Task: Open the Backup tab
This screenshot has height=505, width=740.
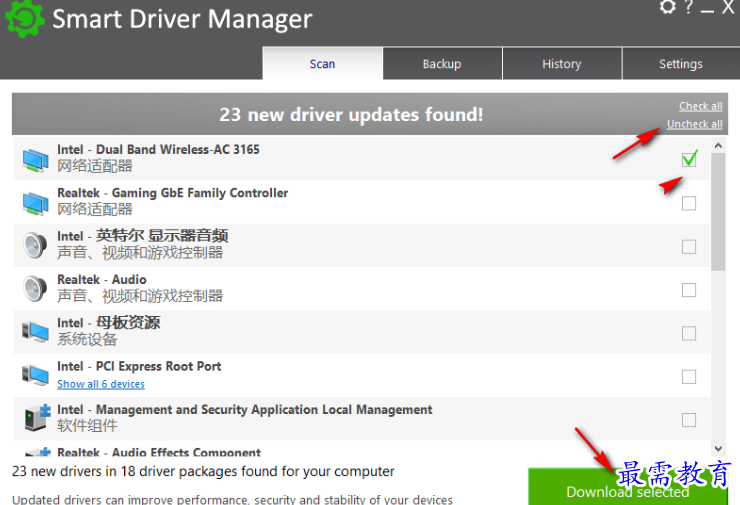Action: coord(442,64)
